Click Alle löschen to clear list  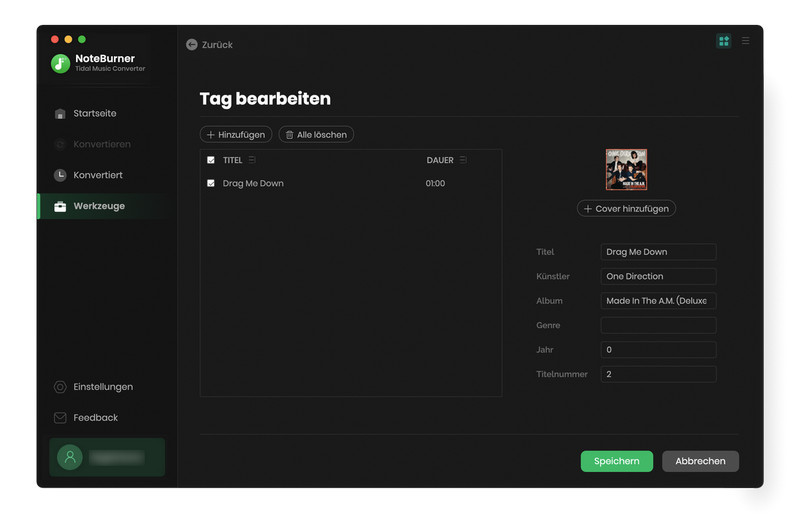pyautogui.click(x=316, y=135)
